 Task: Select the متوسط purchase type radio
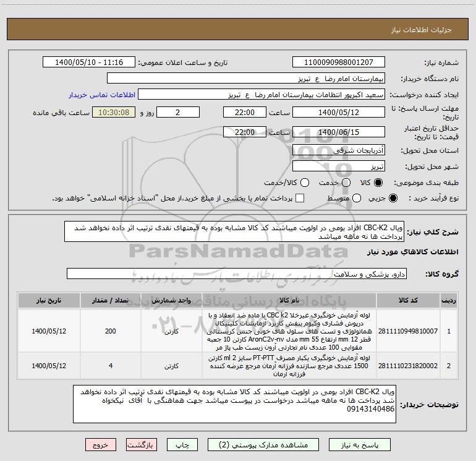[357, 198]
